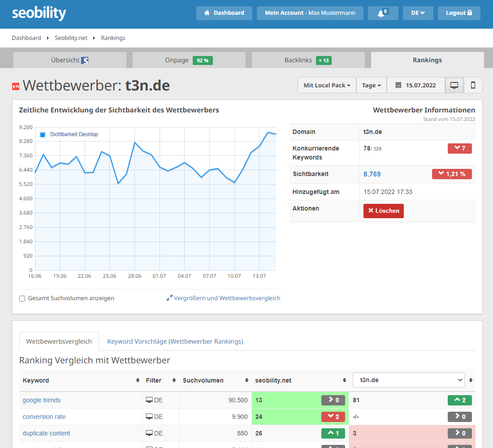Click the desktop icon in the conversion rate row
493x448 pixels.
[x=149, y=417]
